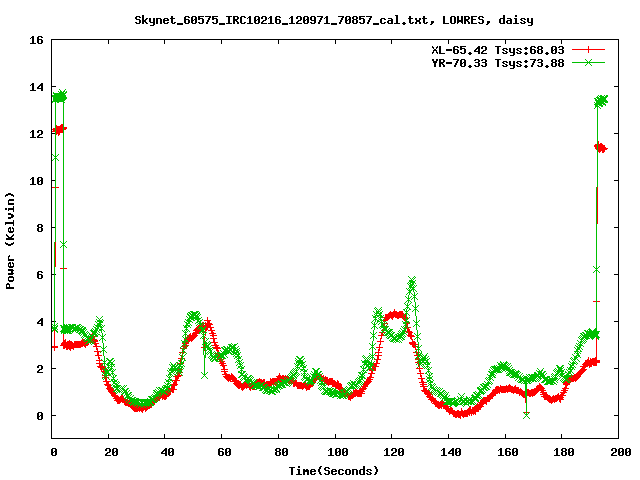Click the red XL legend line sample

588,50
